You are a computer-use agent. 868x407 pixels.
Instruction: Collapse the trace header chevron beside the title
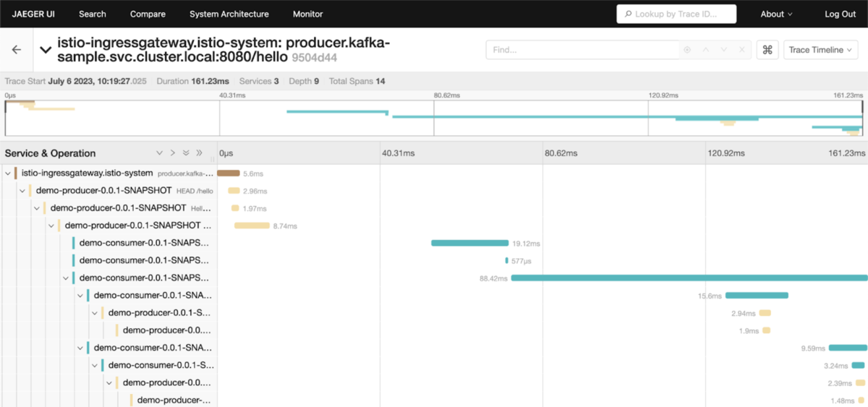click(46, 50)
